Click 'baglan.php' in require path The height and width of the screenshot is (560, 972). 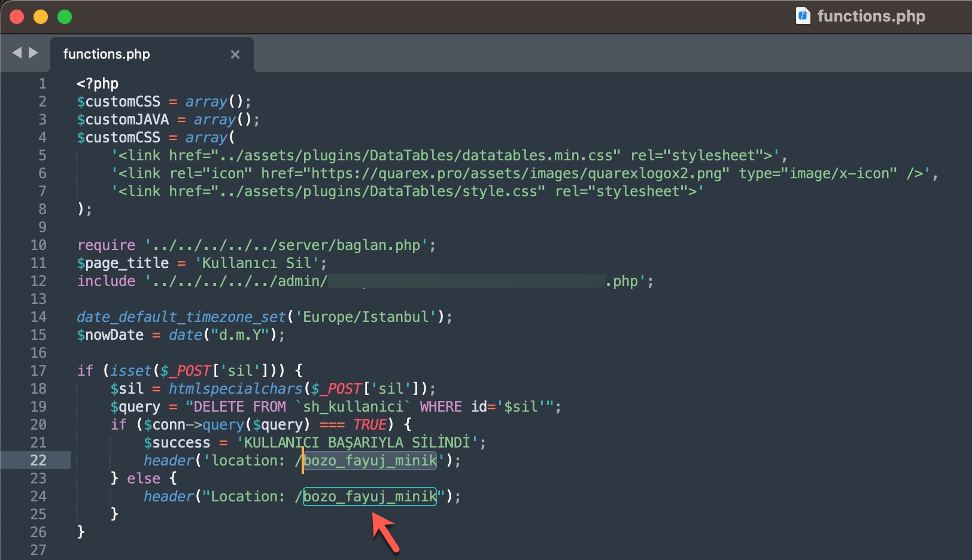[378, 245]
